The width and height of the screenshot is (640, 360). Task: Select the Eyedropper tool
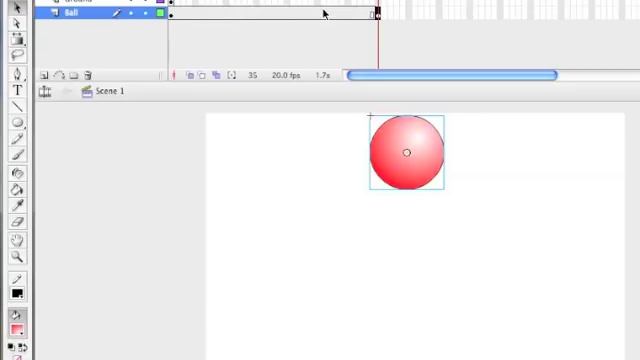tap(17, 206)
